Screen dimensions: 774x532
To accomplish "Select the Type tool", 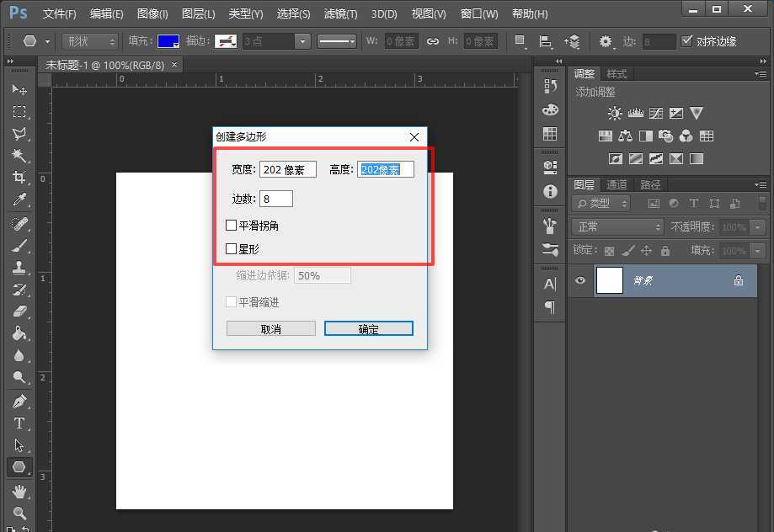I will pyautogui.click(x=19, y=423).
